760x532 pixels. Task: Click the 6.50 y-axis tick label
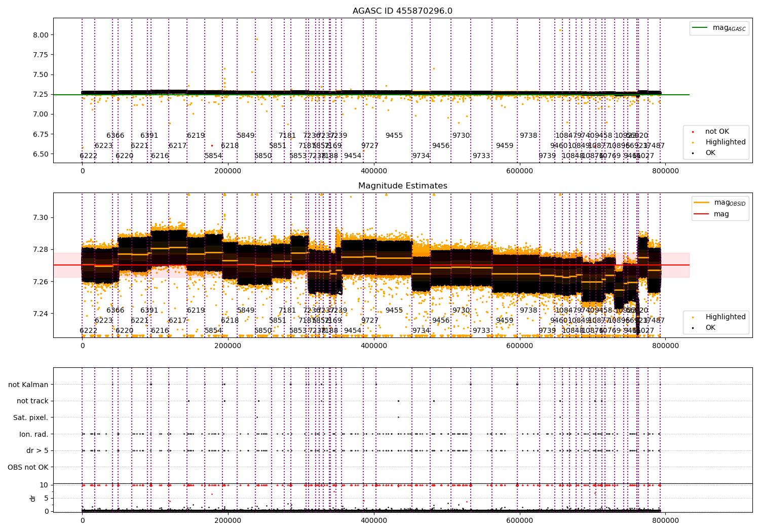[x=41, y=154]
